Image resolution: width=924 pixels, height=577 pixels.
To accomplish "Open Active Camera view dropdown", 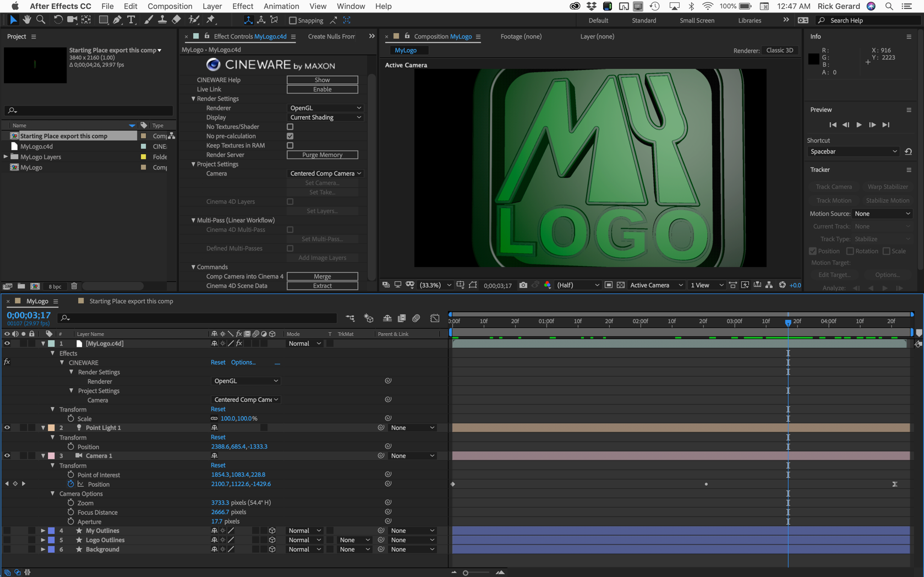I will coord(656,285).
